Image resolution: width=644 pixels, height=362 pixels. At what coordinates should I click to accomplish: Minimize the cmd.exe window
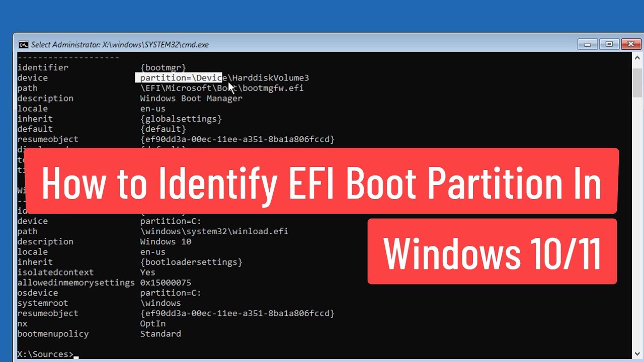tap(587, 44)
